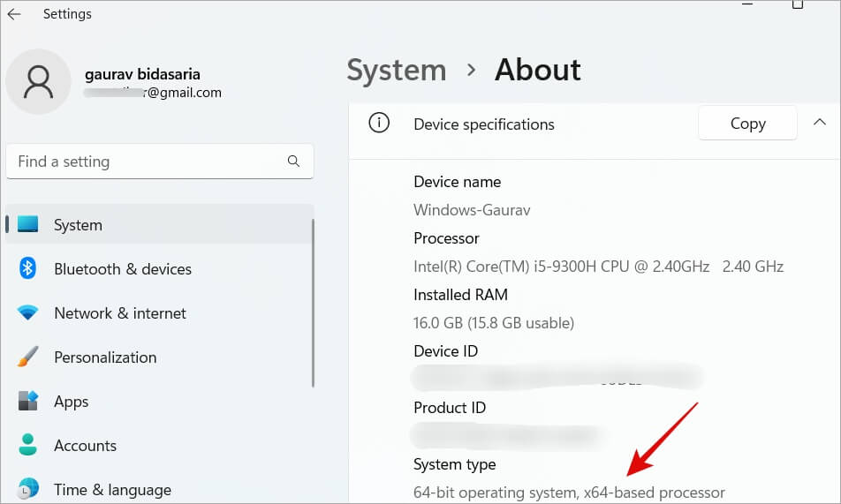This screenshot has width=841, height=504.
Task: Open Time & language settings
Action: 159,489
